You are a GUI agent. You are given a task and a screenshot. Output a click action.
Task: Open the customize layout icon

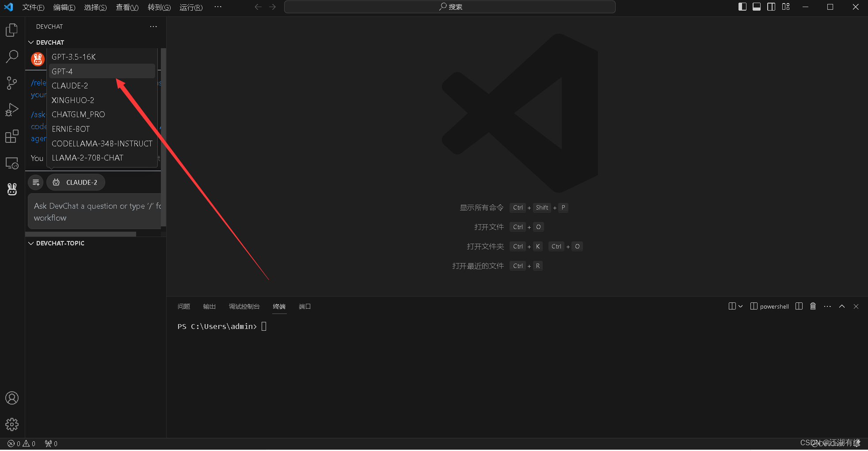[786, 7]
